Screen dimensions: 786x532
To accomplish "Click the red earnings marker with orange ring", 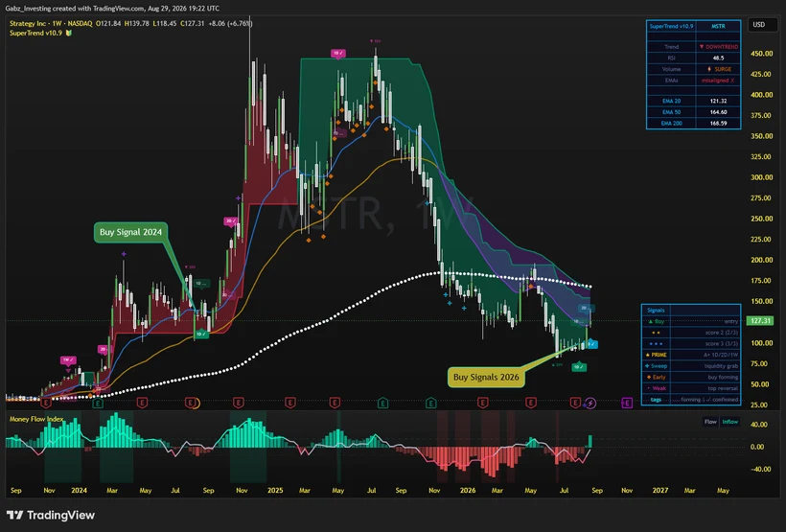I will coord(192,403).
